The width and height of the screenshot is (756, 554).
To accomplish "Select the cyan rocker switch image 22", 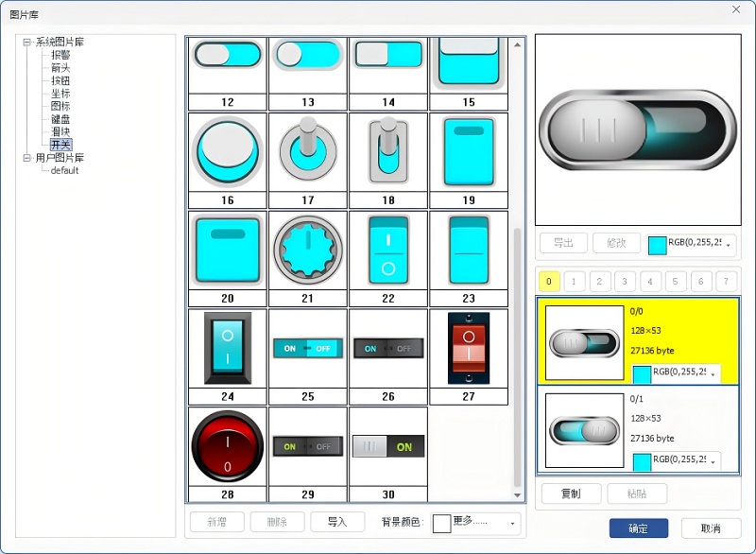I will coord(388,250).
